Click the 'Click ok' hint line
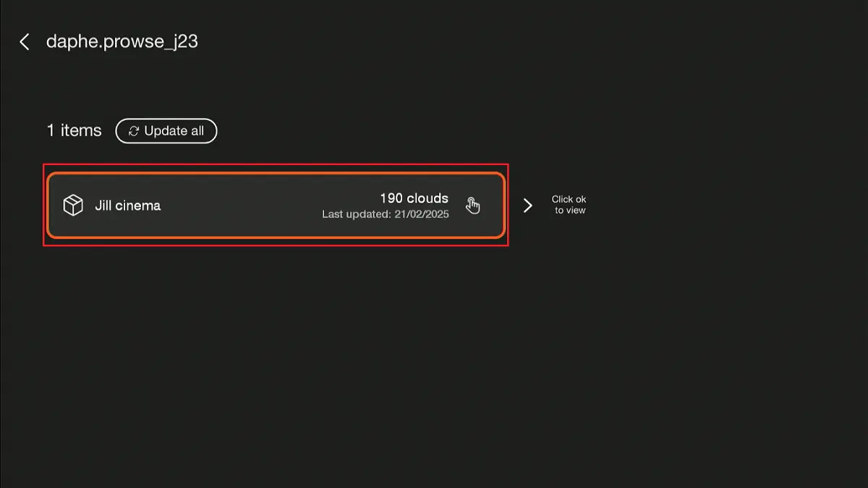Viewport: 868px width, 488px height. click(569, 199)
